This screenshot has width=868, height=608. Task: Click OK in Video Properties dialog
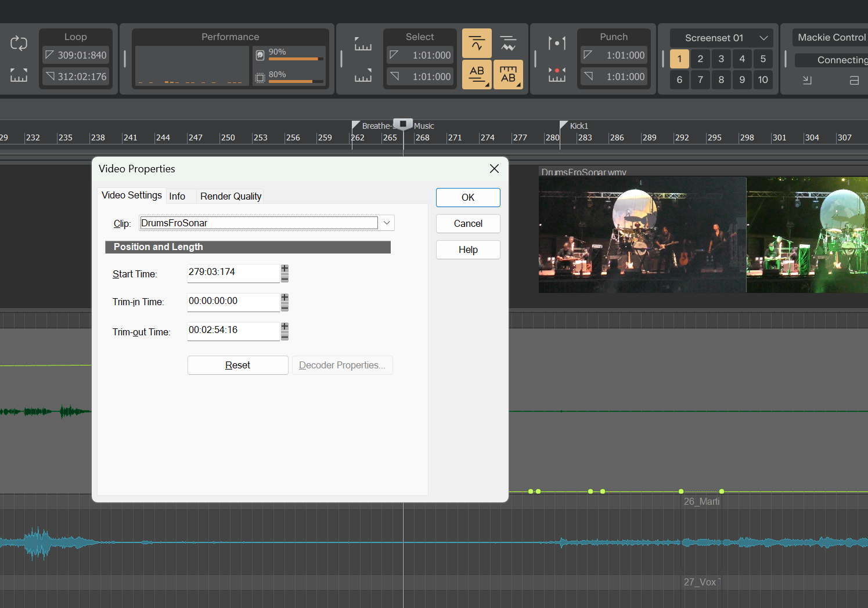click(x=468, y=197)
